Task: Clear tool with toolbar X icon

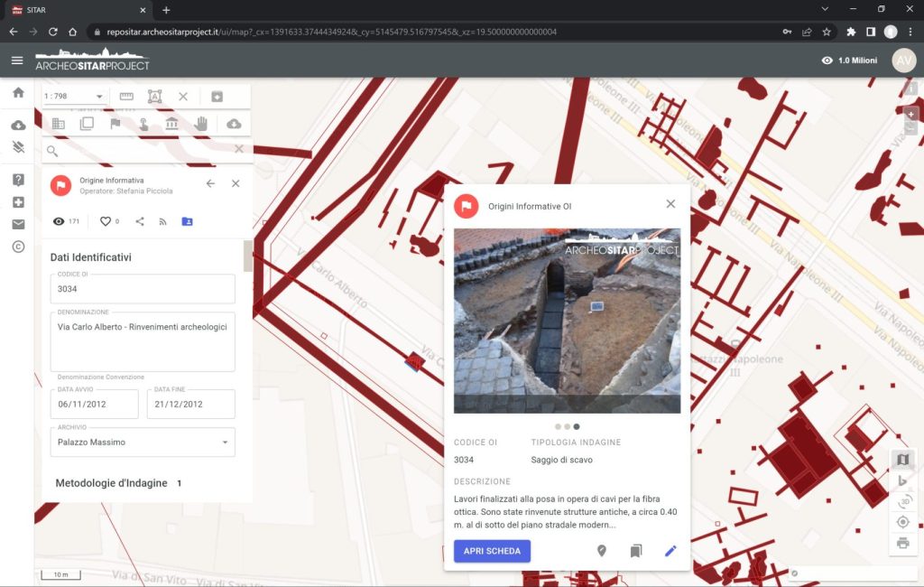Action: (183, 96)
